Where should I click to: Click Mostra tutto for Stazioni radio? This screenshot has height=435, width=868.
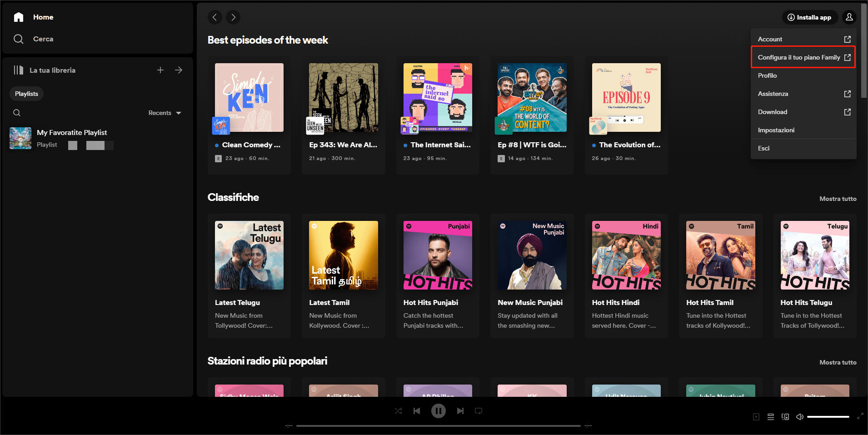coord(838,362)
